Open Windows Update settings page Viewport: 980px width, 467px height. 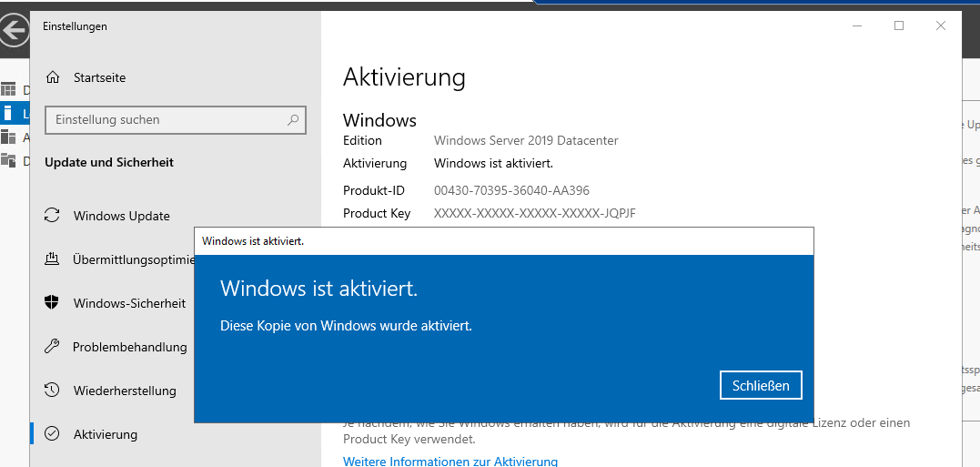(x=121, y=216)
